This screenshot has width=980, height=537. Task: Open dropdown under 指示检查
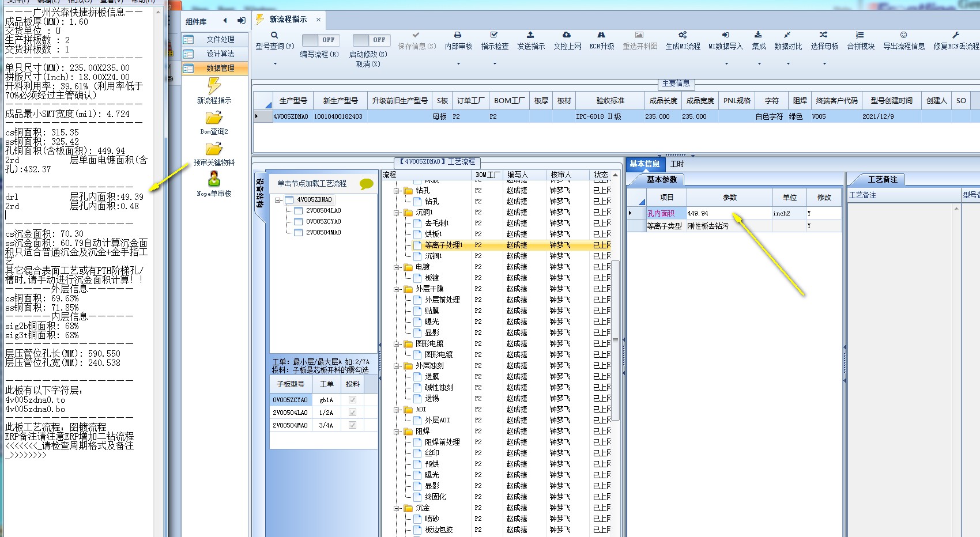click(x=495, y=63)
